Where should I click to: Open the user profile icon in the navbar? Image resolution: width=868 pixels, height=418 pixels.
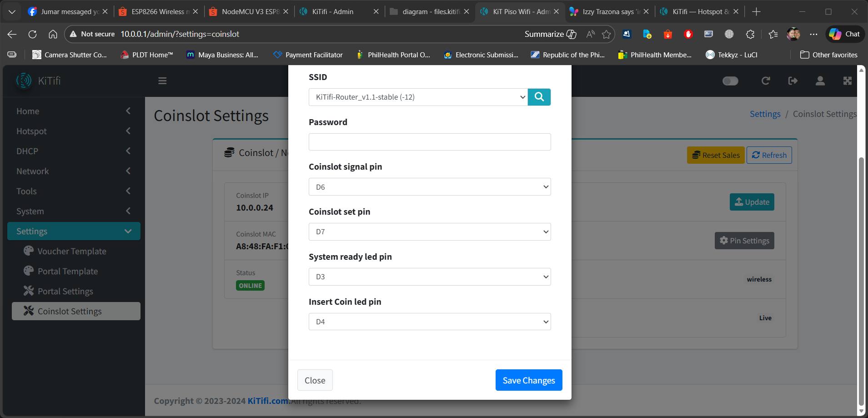(820, 81)
